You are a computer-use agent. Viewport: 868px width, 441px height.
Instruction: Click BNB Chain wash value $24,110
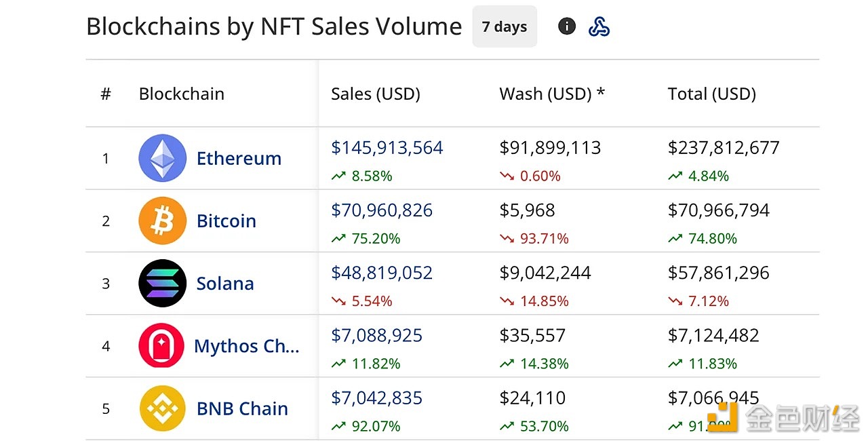pos(532,398)
